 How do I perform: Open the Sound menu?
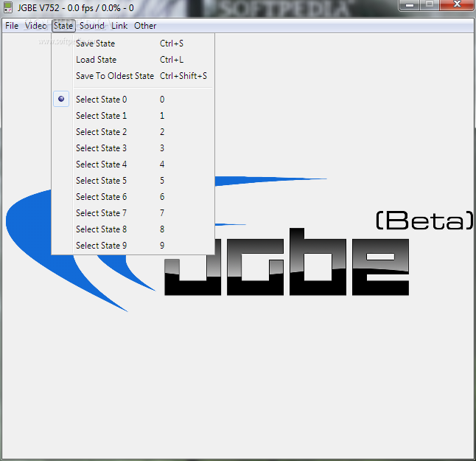click(x=91, y=26)
